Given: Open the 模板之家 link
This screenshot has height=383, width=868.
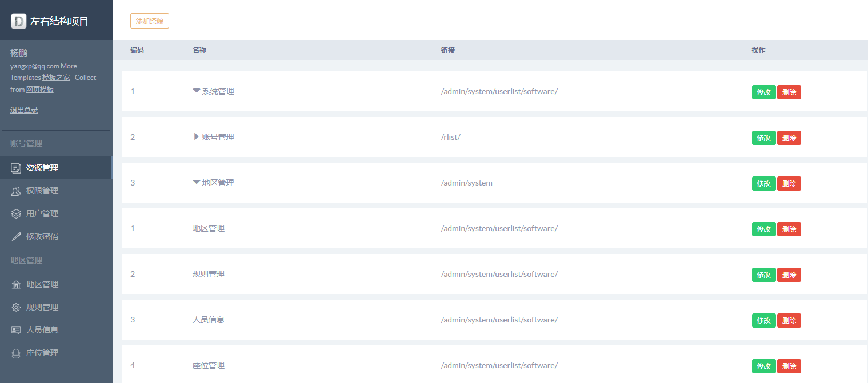Looking at the screenshot, I should point(55,78).
